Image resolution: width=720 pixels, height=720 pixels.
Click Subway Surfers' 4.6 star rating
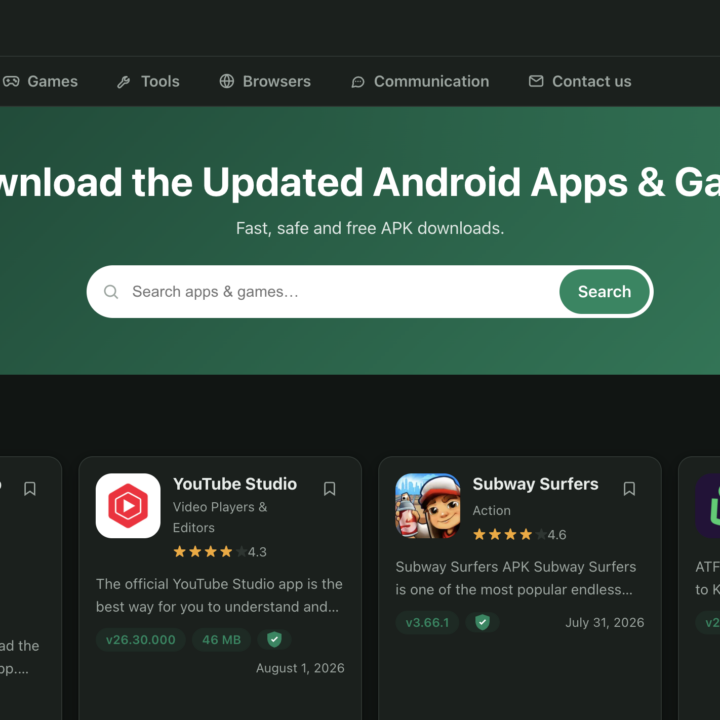tap(520, 534)
